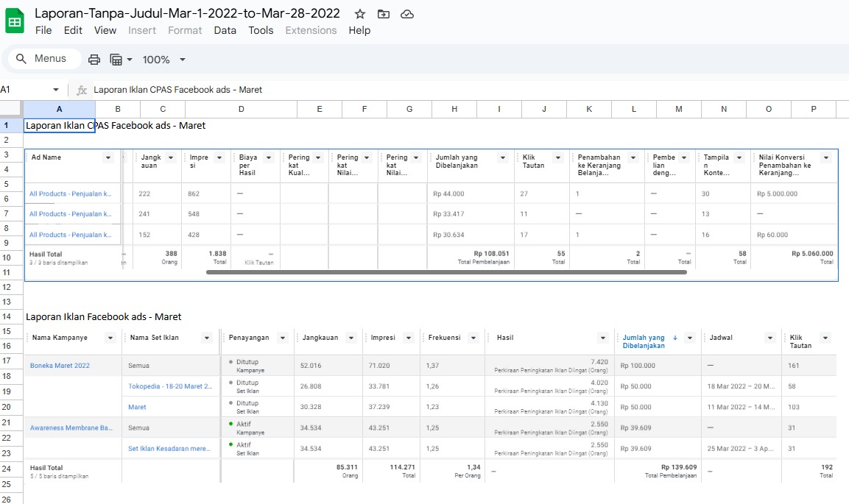Open the Nama Kampanye column filter arrow
This screenshot has height=504, width=849.
point(110,338)
